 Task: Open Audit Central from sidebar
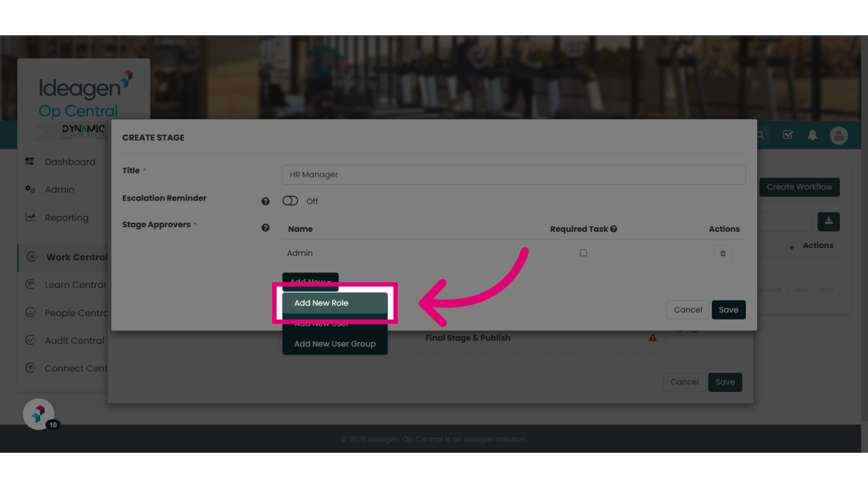[75, 341]
